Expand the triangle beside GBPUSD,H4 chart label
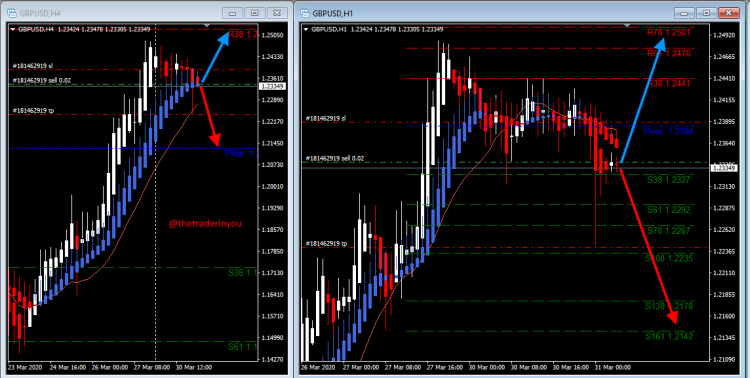Viewport: 750px width, 378px height. (13, 29)
